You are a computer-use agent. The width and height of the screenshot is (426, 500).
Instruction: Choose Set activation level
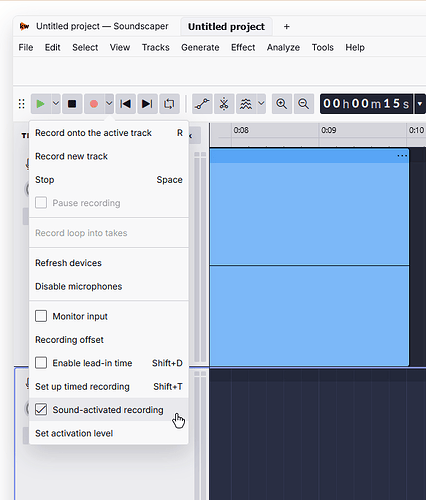tap(109, 433)
